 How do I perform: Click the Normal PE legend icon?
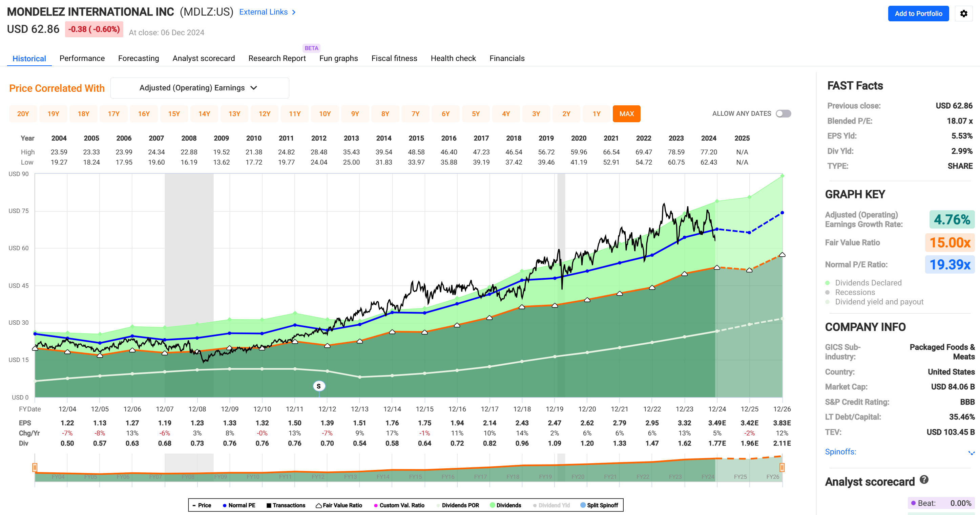pyautogui.click(x=225, y=505)
